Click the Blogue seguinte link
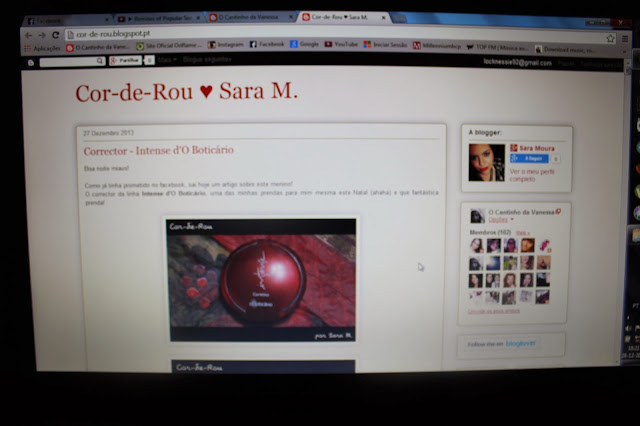The image size is (640, 426). (x=207, y=60)
